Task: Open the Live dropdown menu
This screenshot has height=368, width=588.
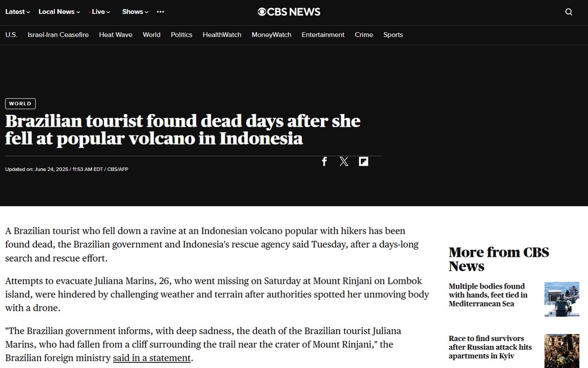Action: point(100,12)
